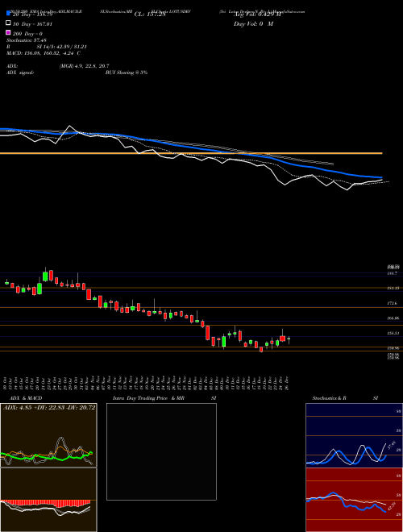This screenshot has height=532, width=403.
Task: Click the '(MGR) 4.9, 22.8, 20.7' ADX values
Action: tap(84, 66)
